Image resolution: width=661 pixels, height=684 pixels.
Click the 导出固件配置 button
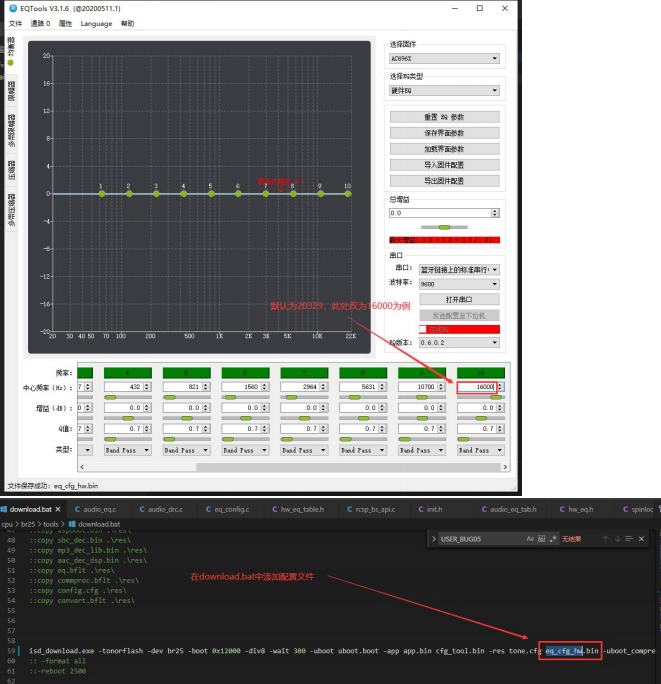[x=444, y=181]
